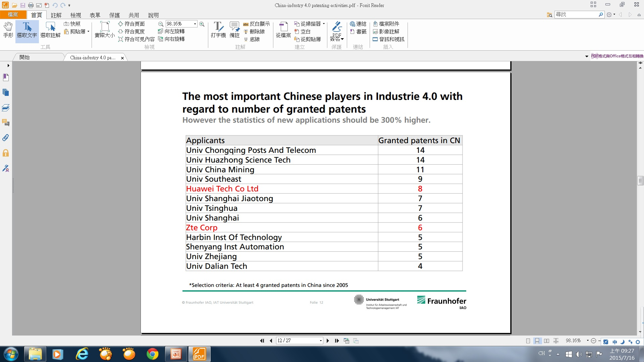Switch to the Form (表單) ribbon tab
The width and height of the screenshot is (644, 362).
coord(95,15)
